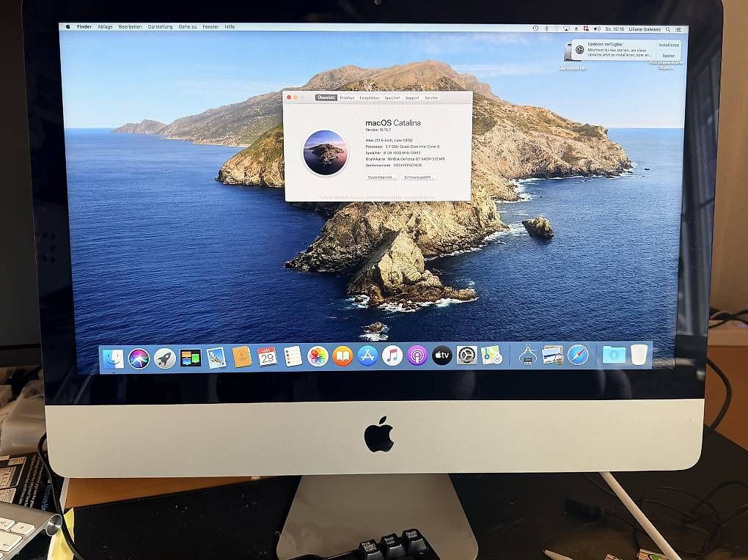This screenshot has width=748, height=560.
Task: Open Mission Control in the Dock
Action: pos(191,358)
